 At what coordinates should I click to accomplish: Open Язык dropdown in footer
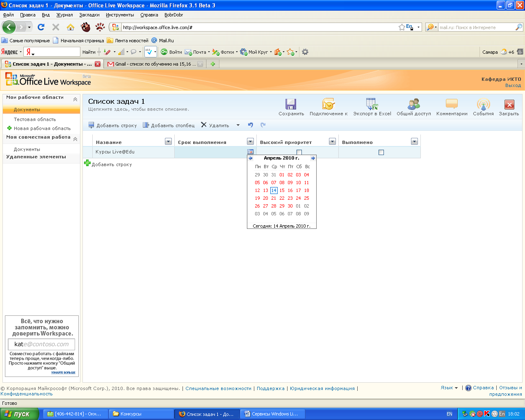(x=449, y=388)
